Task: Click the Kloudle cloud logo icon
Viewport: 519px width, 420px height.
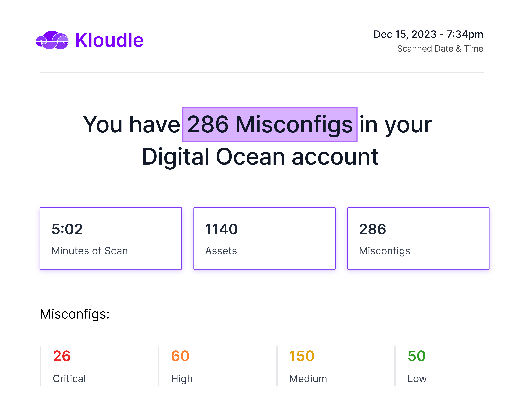Action: (52, 40)
